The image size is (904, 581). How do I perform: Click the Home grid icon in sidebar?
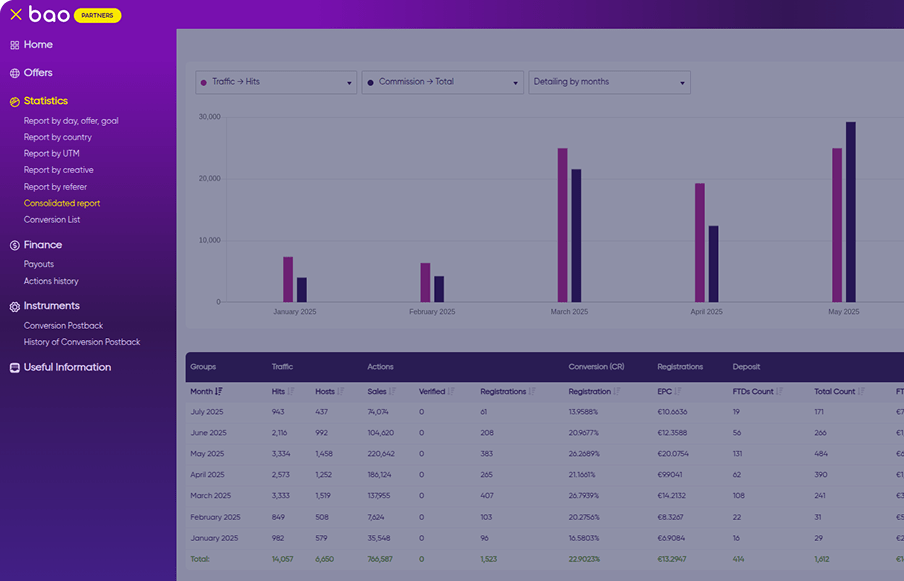tap(15, 45)
